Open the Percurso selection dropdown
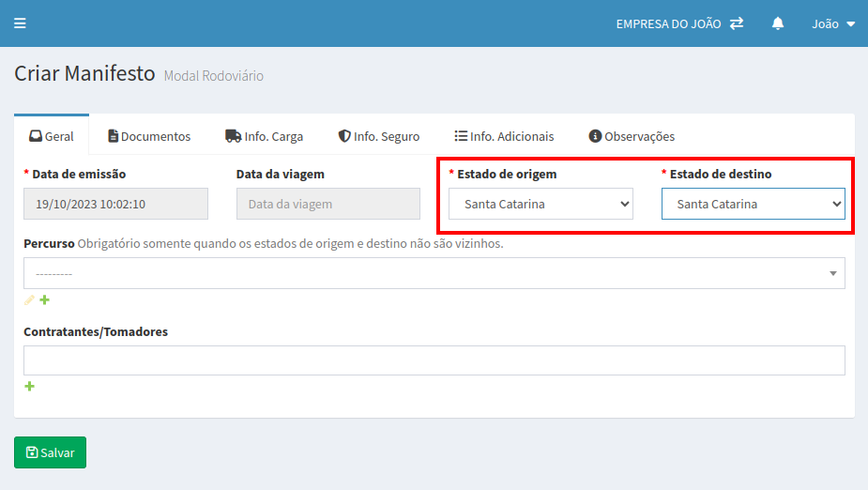Viewport: 868px width, 490px height. coord(434,273)
